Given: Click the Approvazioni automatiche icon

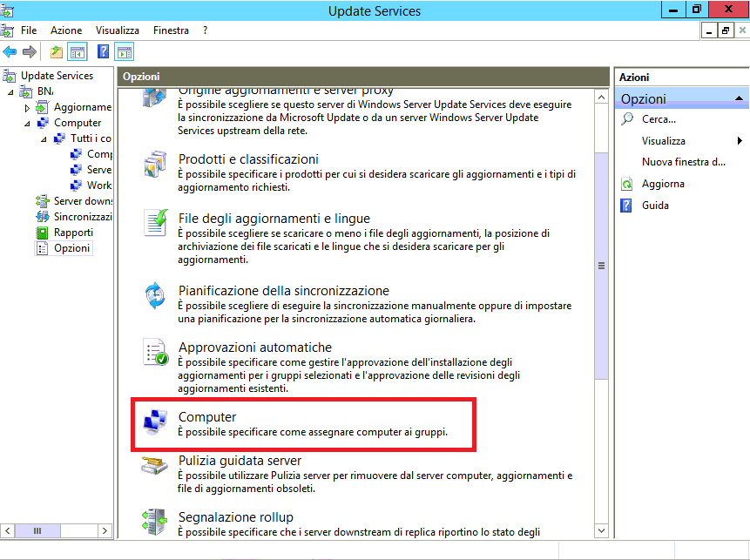Looking at the screenshot, I should (x=156, y=352).
